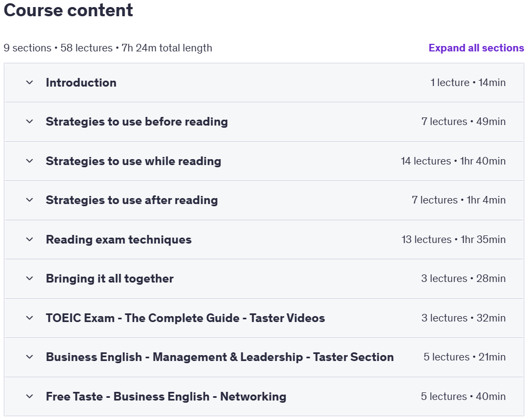This screenshot has width=527, height=420.
Task: Click the '7 lectures • 49min' text
Action: click(x=464, y=121)
